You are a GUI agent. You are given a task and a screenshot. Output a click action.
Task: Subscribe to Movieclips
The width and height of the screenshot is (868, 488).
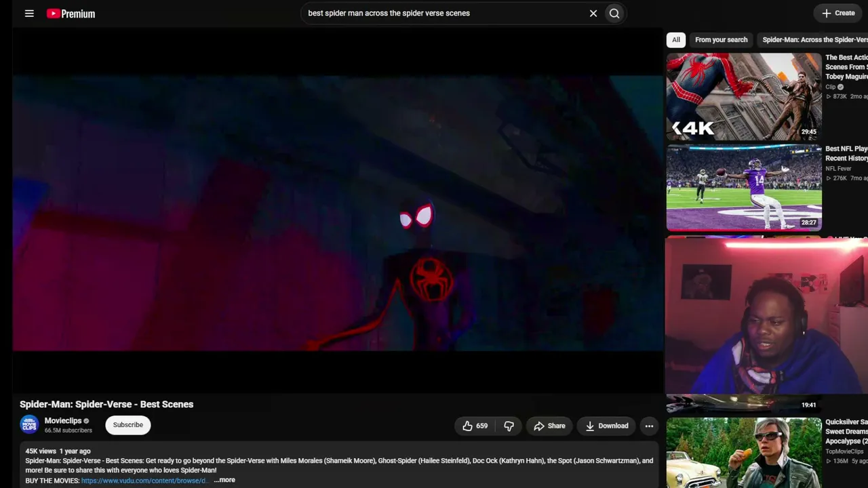coord(128,425)
